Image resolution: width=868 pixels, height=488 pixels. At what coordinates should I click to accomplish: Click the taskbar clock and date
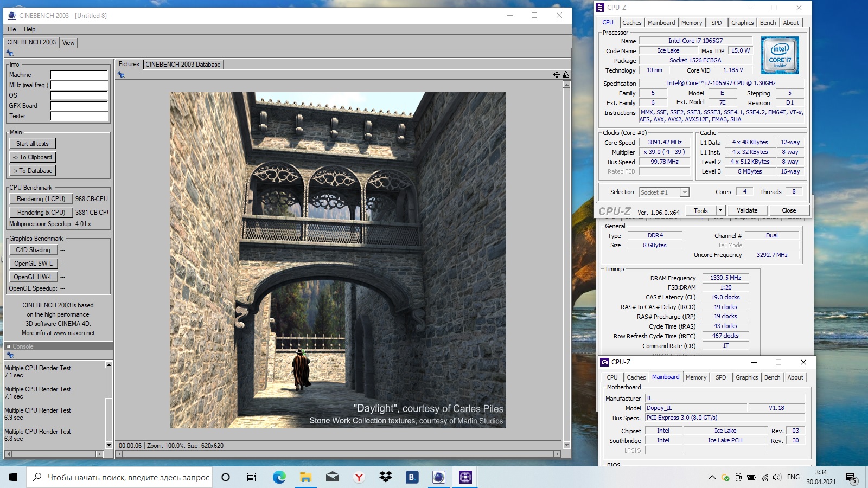(x=821, y=477)
